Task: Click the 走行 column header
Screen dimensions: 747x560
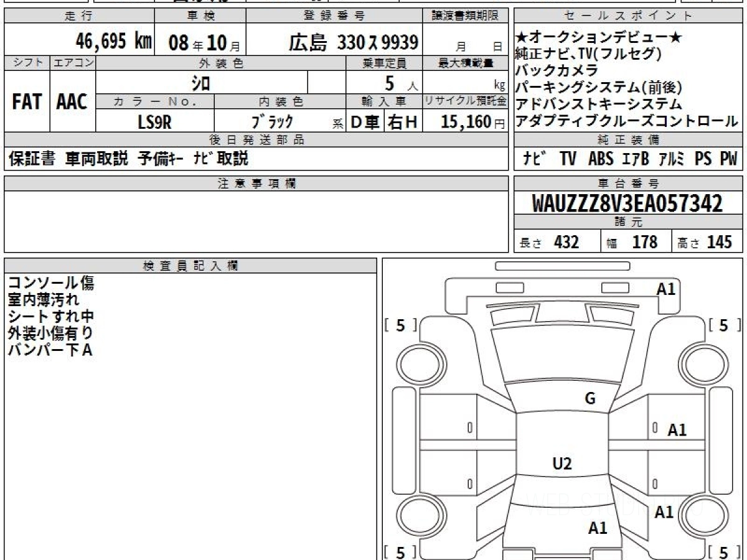Action: pyautogui.click(x=78, y=16)
